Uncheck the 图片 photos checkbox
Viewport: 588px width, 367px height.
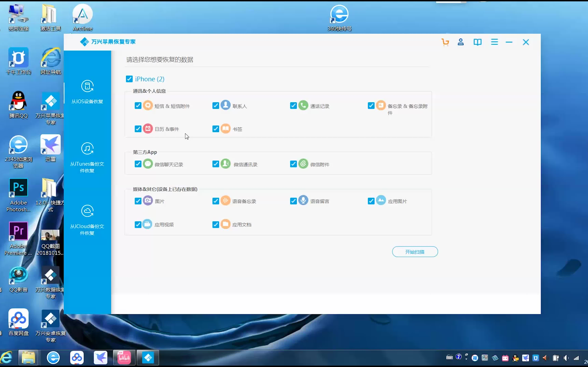tap(138, 201)
